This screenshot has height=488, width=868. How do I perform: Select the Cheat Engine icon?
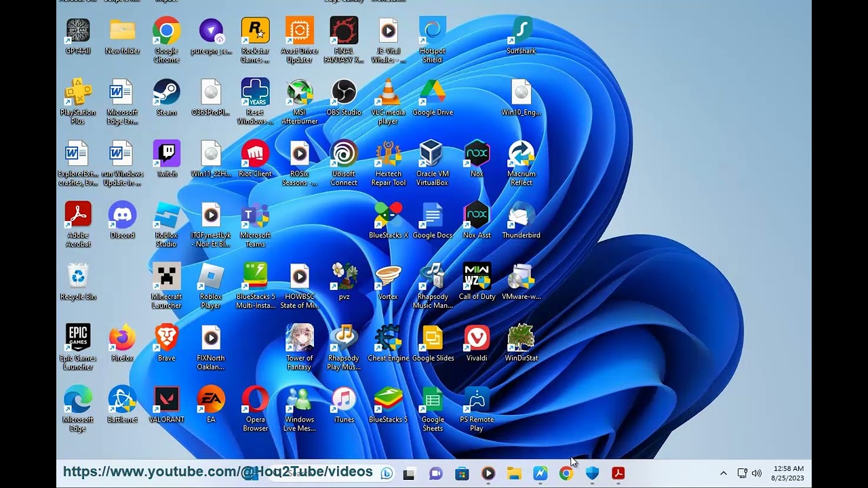[x=389, y=338]
